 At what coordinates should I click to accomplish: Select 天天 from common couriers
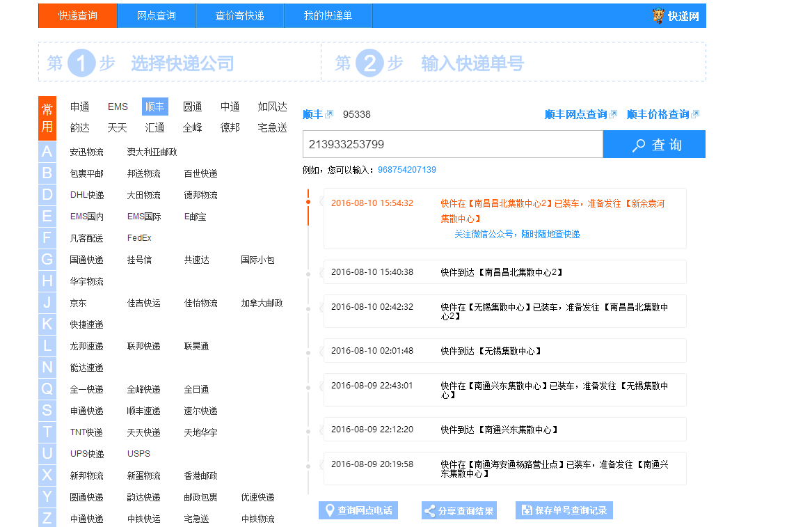[x=118, y=127]
